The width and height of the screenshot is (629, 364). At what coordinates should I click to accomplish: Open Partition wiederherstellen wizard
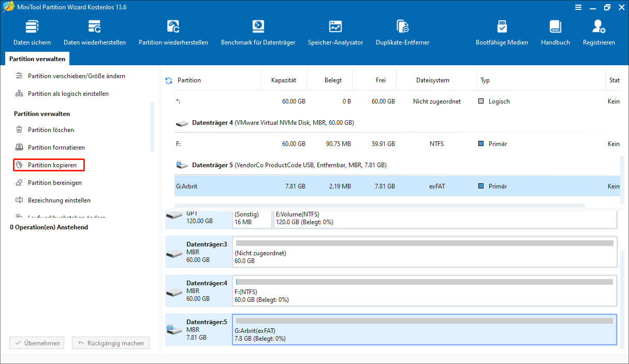click(173, 33)
